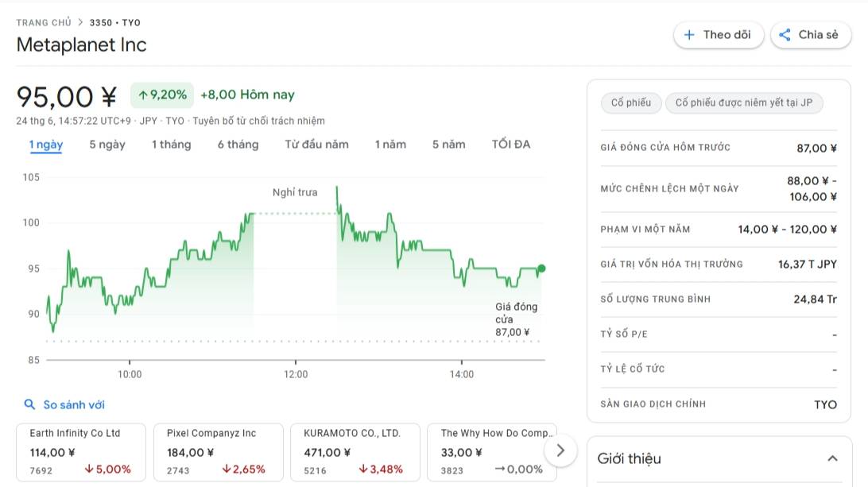868x487 pixels.
Task: Click the 5,00% change on Earth Infinity
Action: coord(108,470)
